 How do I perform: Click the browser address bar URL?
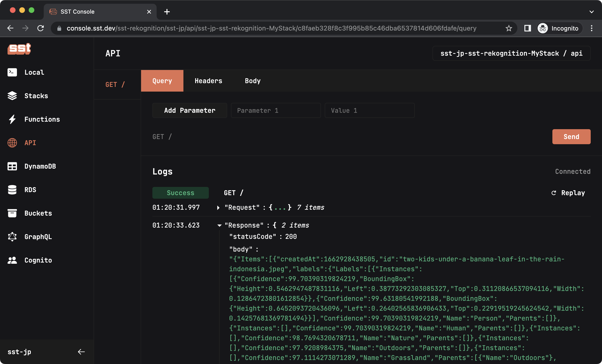(271, 28)
